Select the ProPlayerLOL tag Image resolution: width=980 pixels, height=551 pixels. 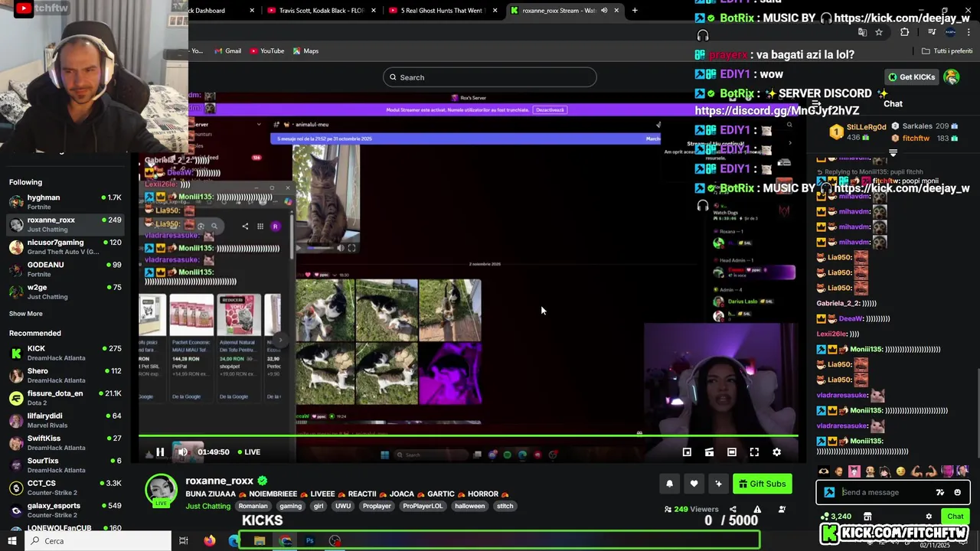(x=423, y=506)
